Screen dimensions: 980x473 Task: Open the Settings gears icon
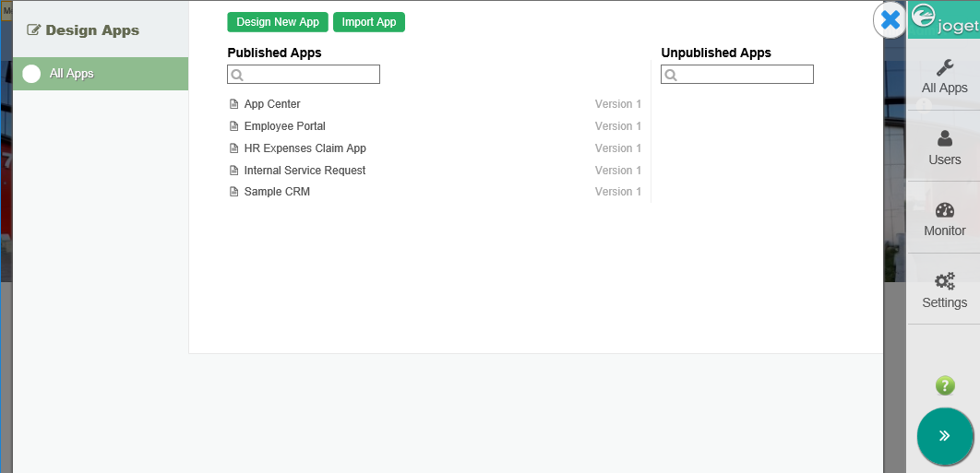click(x=944, y=282)
